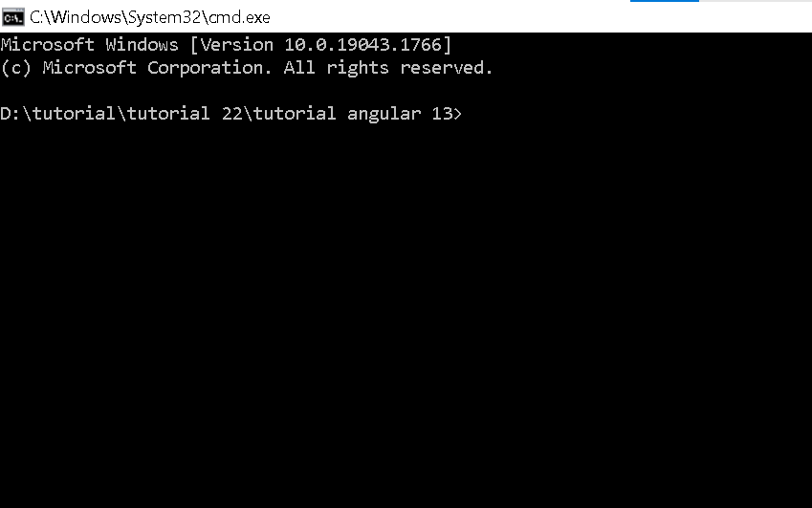
Task: Click the text Microsoft Corporation.
Action: pyautogui.click(x=157, y=68)
